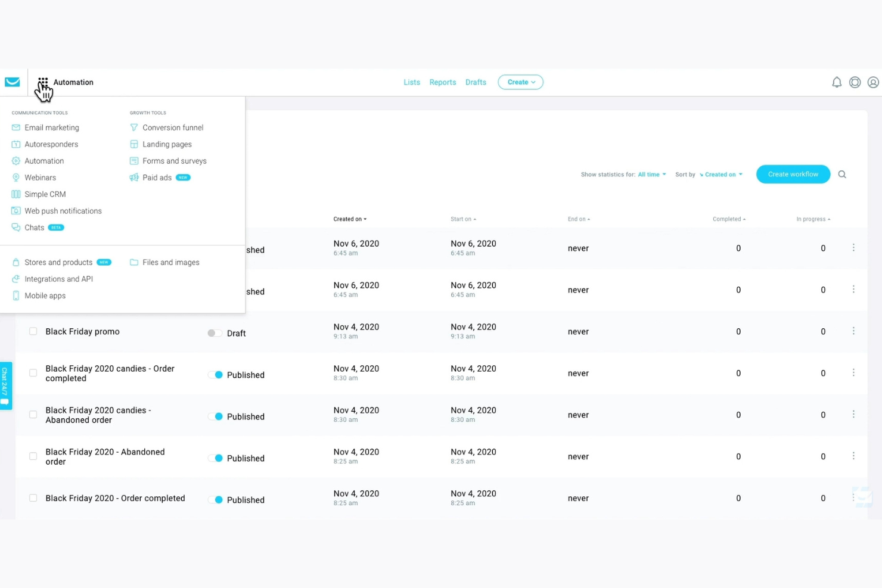Select Landing pages from growth tools
This screenshot has height=588, width=882.
167,144
